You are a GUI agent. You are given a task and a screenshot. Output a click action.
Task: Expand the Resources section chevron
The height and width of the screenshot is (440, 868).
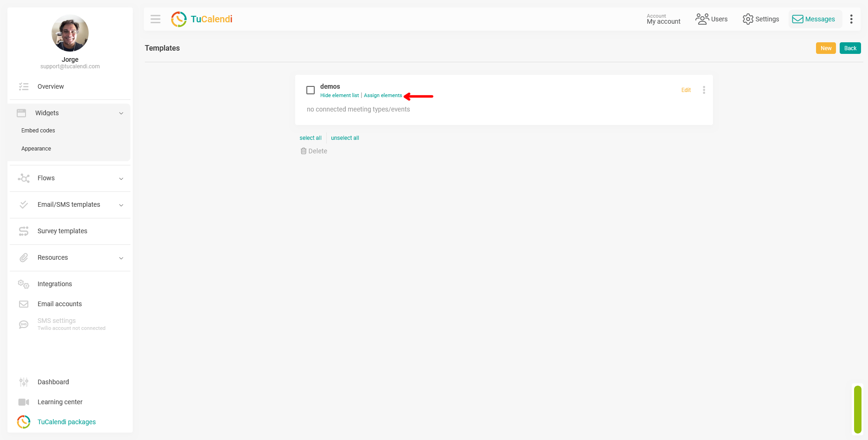coord(121,258)
